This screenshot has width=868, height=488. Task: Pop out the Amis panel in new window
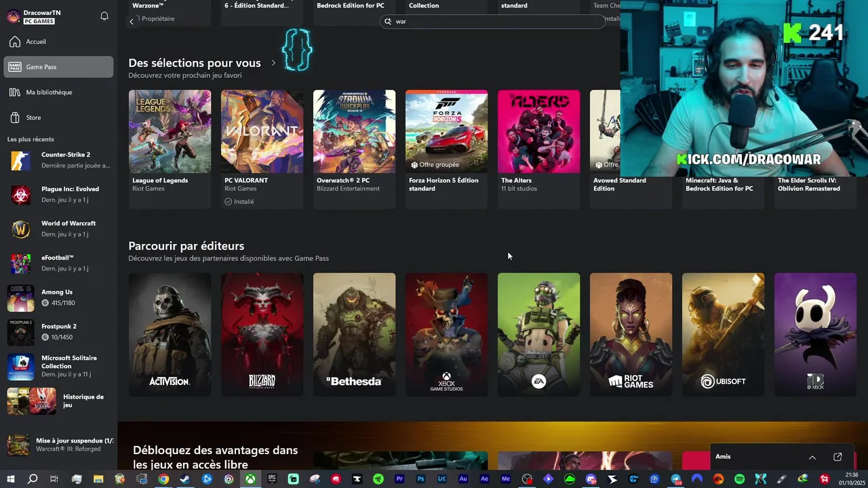pyautogui.click(x=837, y=457)
